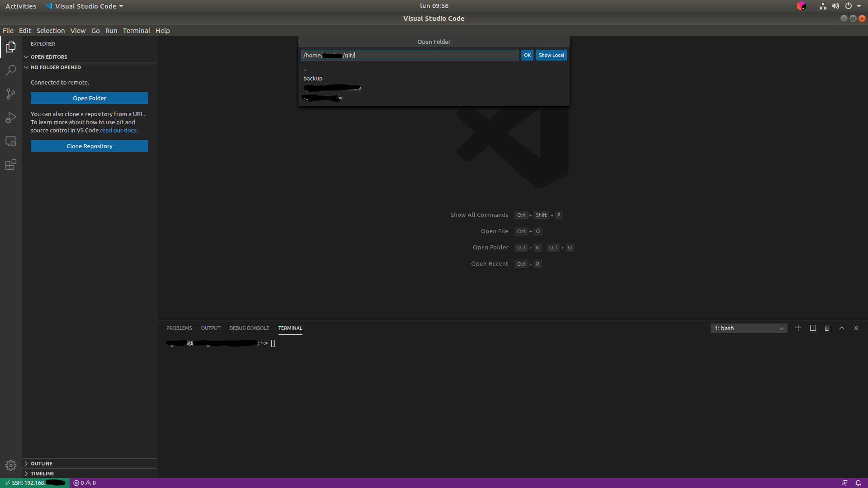This screenshot has width=868, height=488.
Task: Open the Source Control view icon
Action: pos(11,94)
